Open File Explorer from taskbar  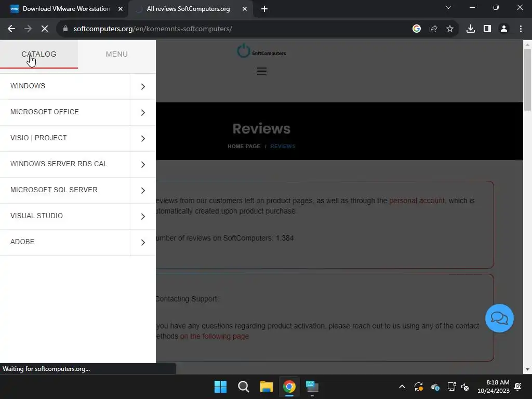coord(267,387)
